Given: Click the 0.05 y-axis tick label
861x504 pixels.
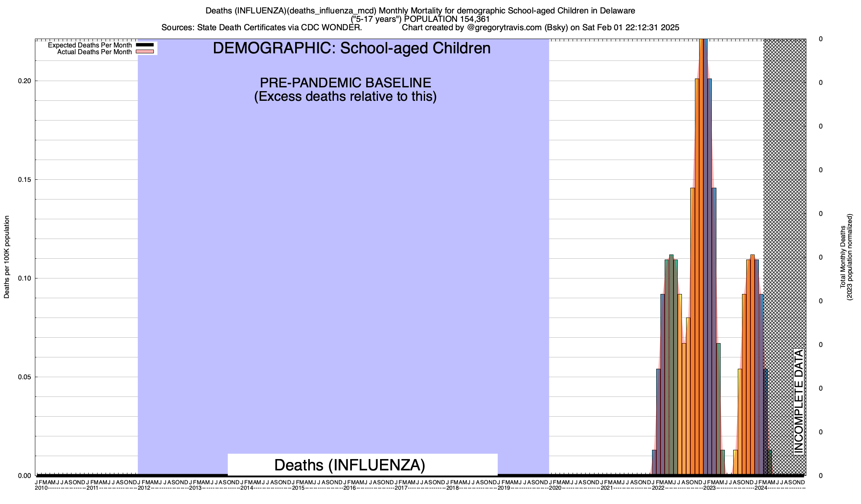Looking at the screenshot, I should [x=25, y=377].
